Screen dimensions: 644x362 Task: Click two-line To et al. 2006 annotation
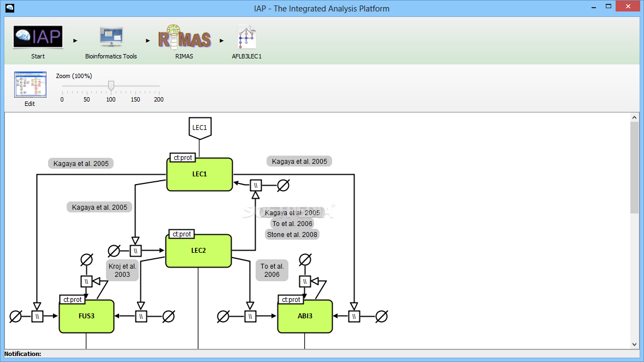click(272, 270)
